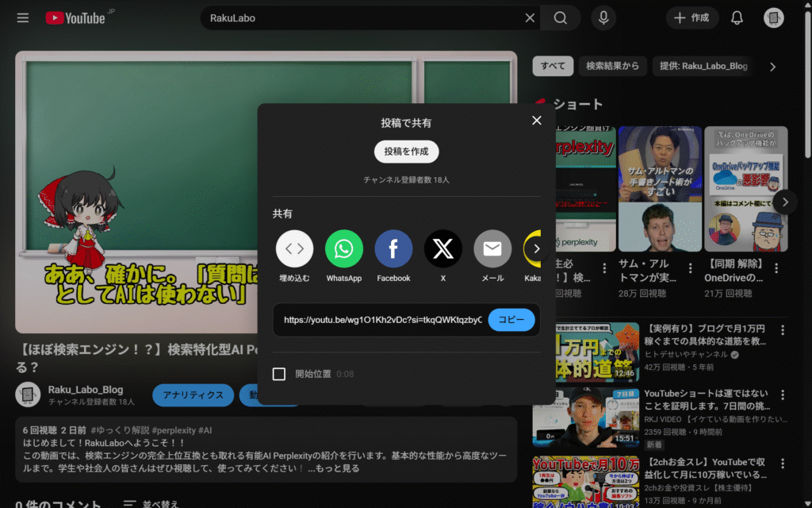The height and width of the screenshot is (508, 812).
Task: Share by email (メール) icon
Action: 492,249
